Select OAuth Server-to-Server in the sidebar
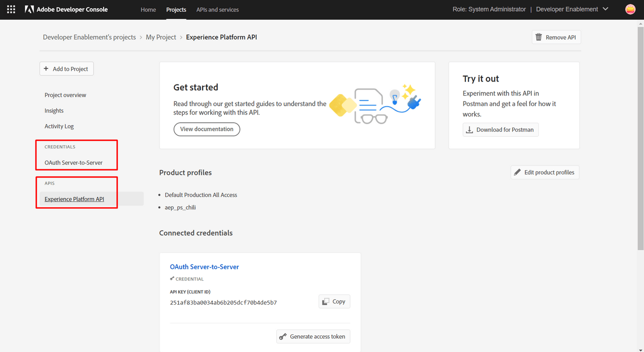The width and height of the screenshot is (644, 352). (73, 163)
